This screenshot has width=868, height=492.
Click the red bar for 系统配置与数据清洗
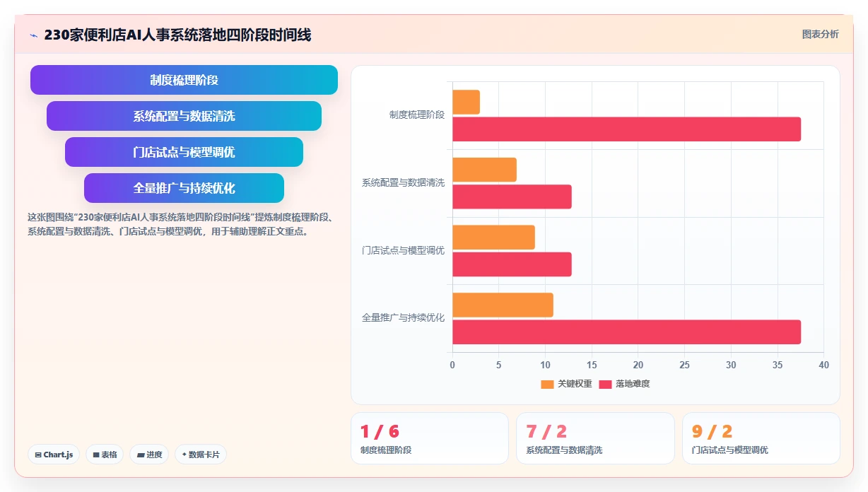512,197
